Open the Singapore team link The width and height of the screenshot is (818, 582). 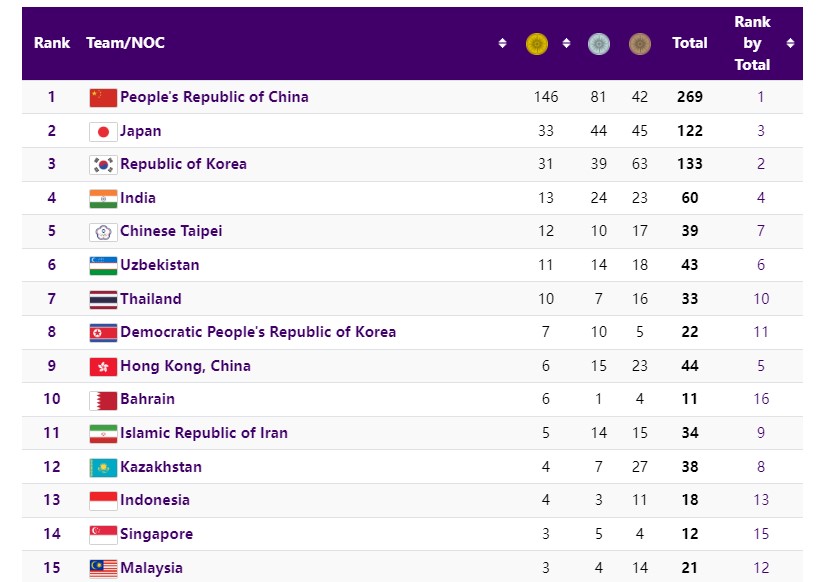(157, 534)
